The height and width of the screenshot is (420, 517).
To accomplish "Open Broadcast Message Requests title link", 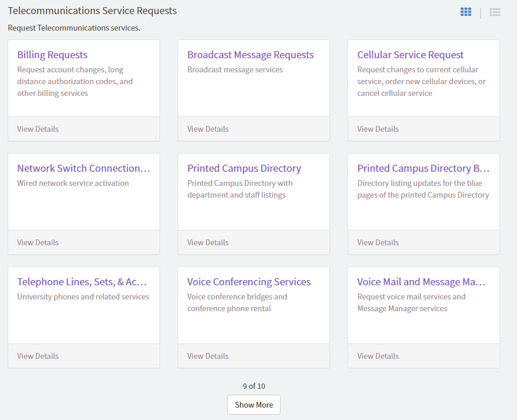I will coord(251,55).
